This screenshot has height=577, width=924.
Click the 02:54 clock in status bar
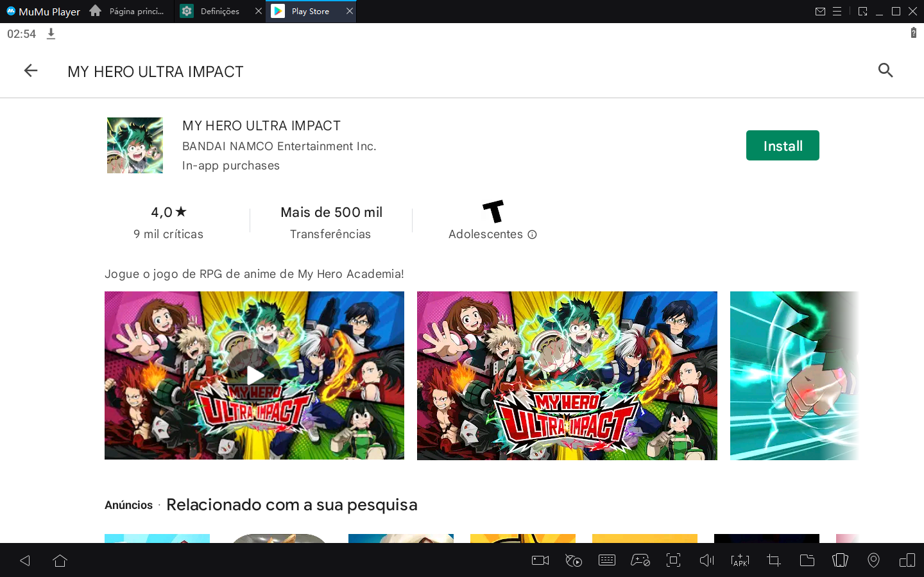click(21, 34)
